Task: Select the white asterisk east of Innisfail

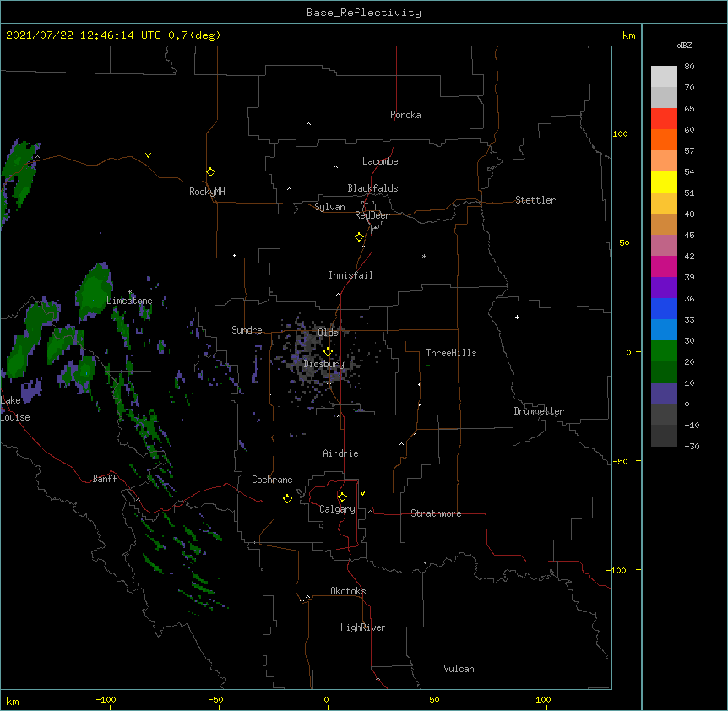Action: 424,256
